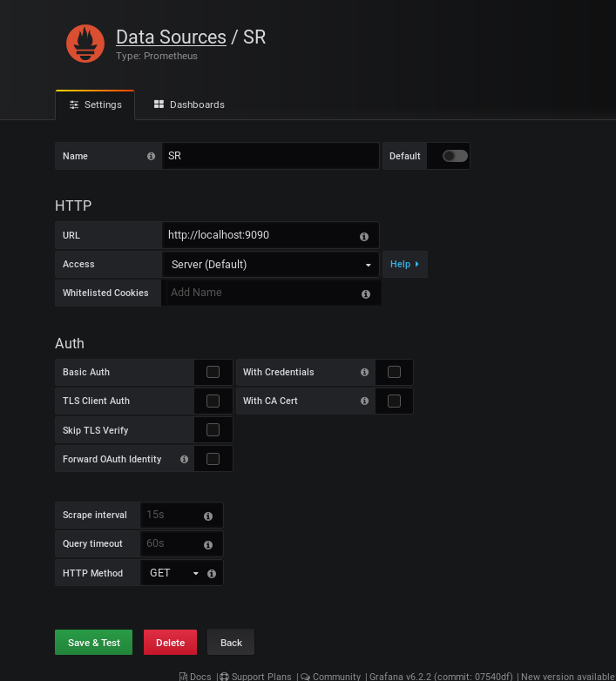
Task: Open the Data Sources breadcrumb link
Action: pyautogui.click(x=171, y=37)
